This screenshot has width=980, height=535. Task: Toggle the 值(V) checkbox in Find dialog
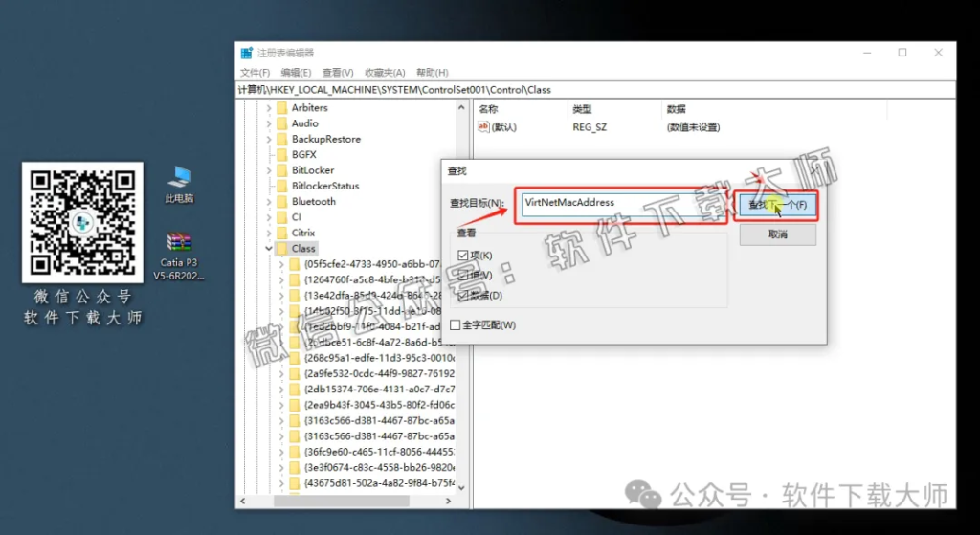[463, 275]
